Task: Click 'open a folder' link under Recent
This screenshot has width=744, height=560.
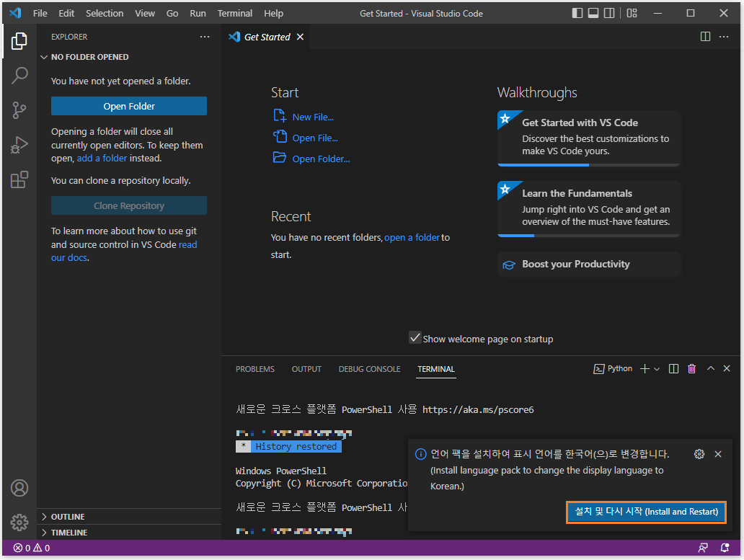Action: pyautogui.click(x=412, y=238)
